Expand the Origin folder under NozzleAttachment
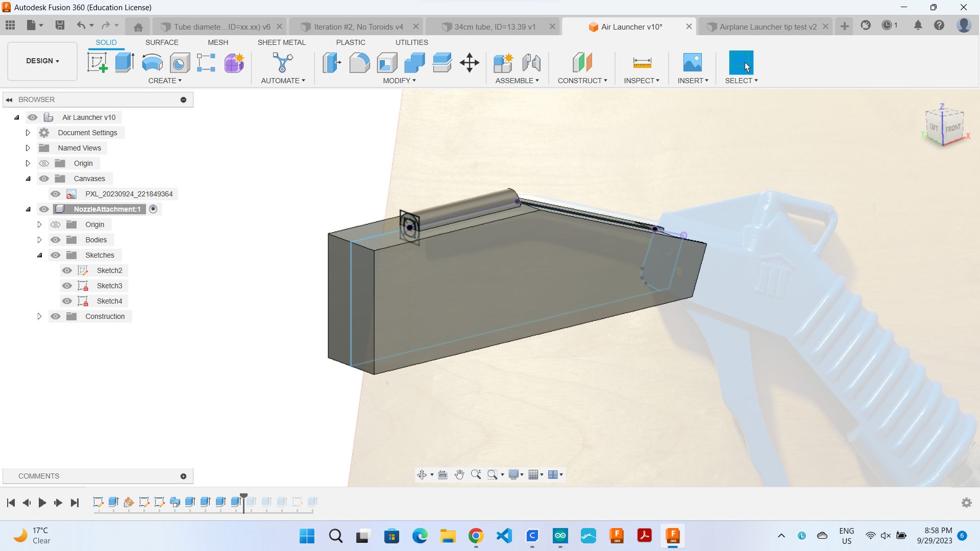980x551 pixels. [x=38, y=224]
